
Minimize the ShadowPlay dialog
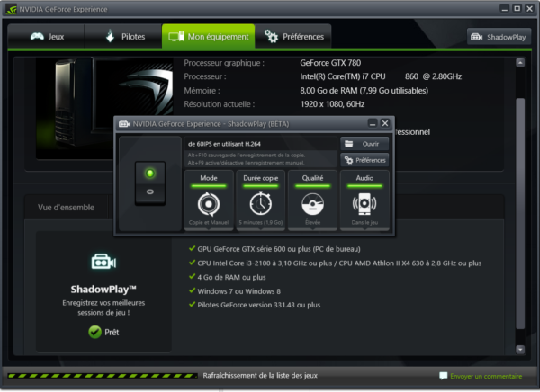click(373, 123)
